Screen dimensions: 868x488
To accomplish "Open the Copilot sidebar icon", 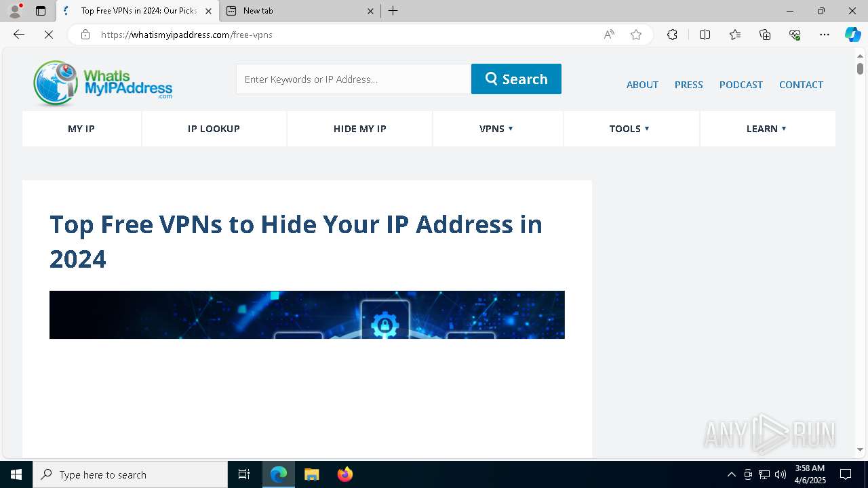I will [852, 35].
